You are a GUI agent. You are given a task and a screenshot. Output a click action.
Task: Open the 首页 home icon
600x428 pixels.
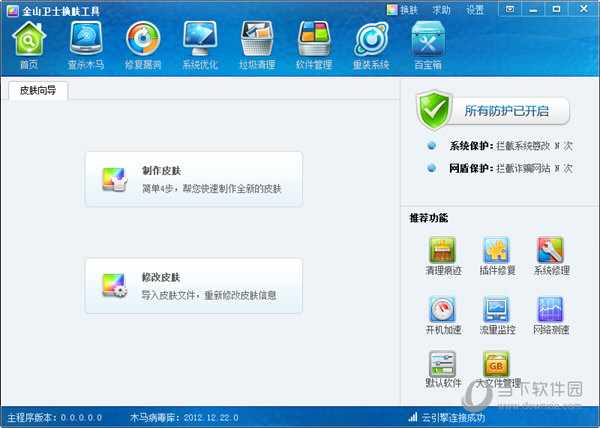tap(29, 39)
